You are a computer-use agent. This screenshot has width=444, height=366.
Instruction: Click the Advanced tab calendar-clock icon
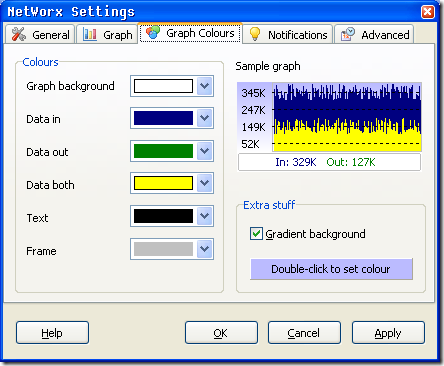pos(348,34)
